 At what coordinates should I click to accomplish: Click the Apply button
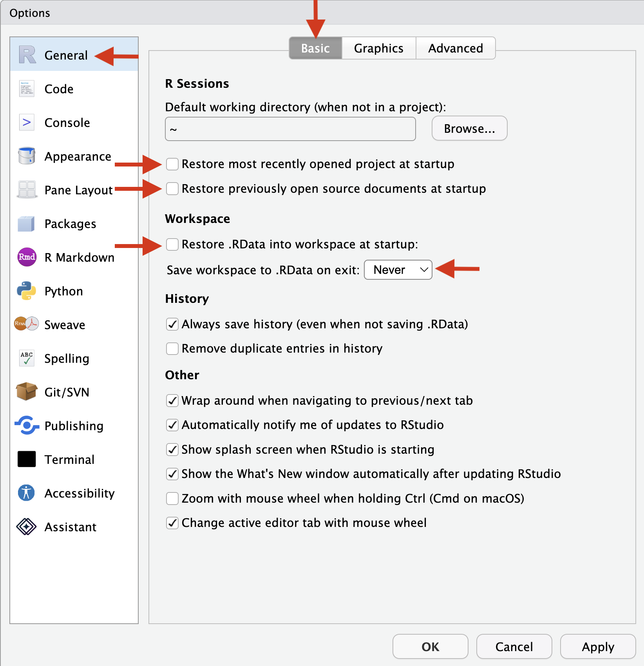click(598, 647)
